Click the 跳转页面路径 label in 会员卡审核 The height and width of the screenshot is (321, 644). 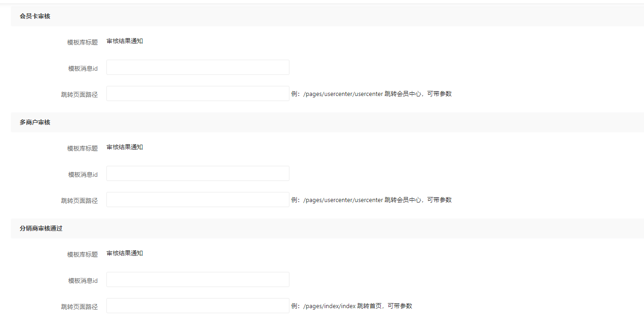[79, 95]
